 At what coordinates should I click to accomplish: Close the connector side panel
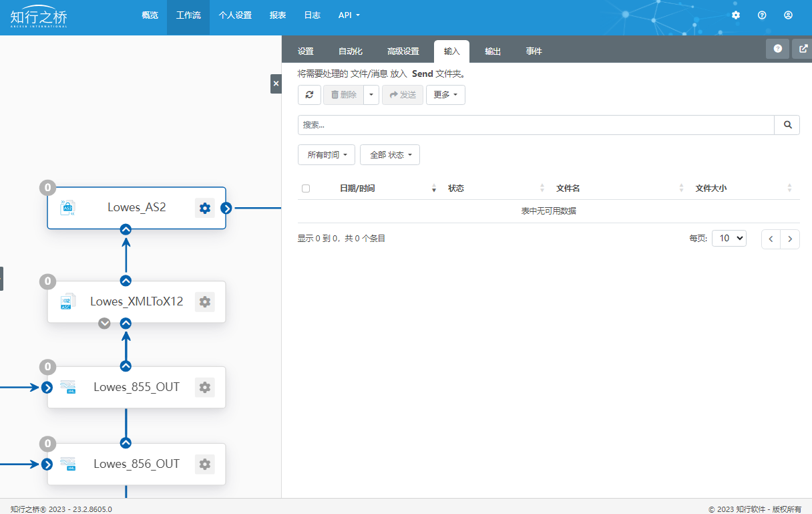click(276, 84)
